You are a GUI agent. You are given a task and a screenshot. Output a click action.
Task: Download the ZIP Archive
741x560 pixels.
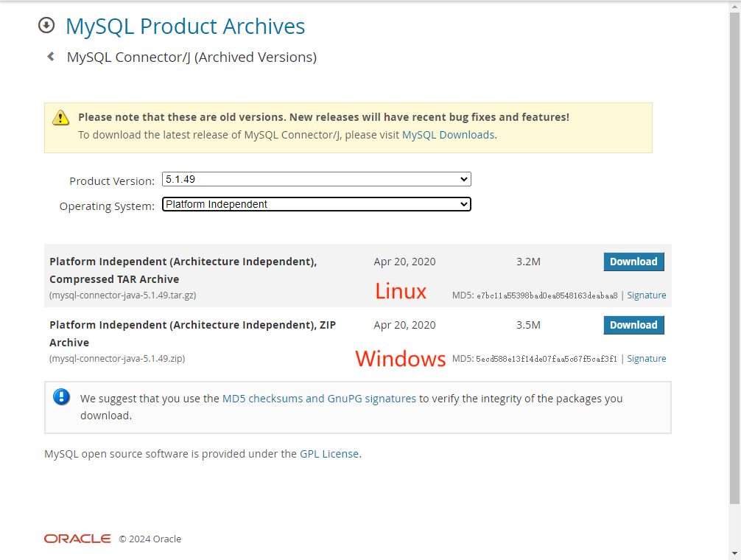[633, 325]
